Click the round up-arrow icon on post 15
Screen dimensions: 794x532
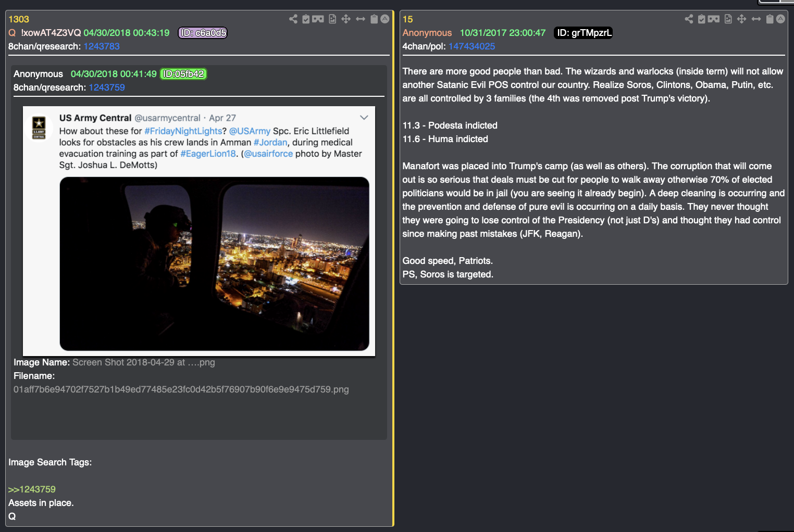tap(780, 19)
